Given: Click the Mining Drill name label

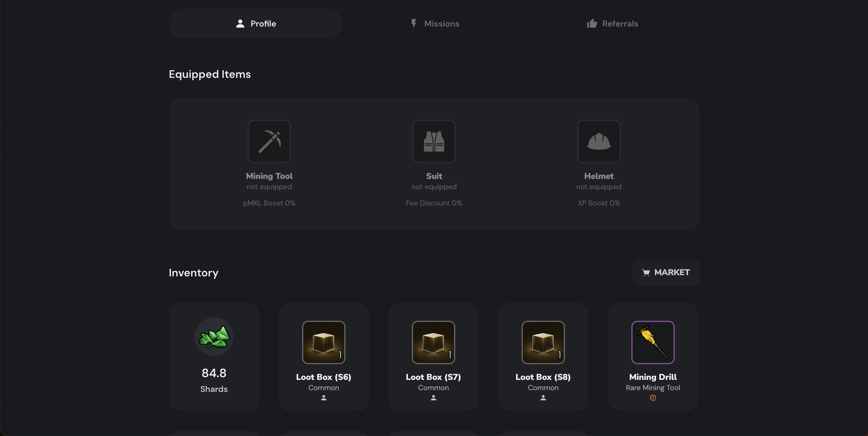Looking at the screenshot, I should click(x=653, y=377).
